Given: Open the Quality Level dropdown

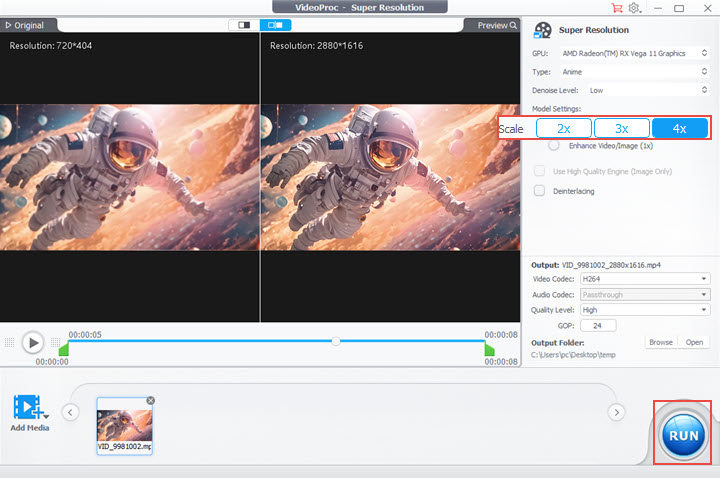Looking at the screenshot, I should (x=645, y=310).
